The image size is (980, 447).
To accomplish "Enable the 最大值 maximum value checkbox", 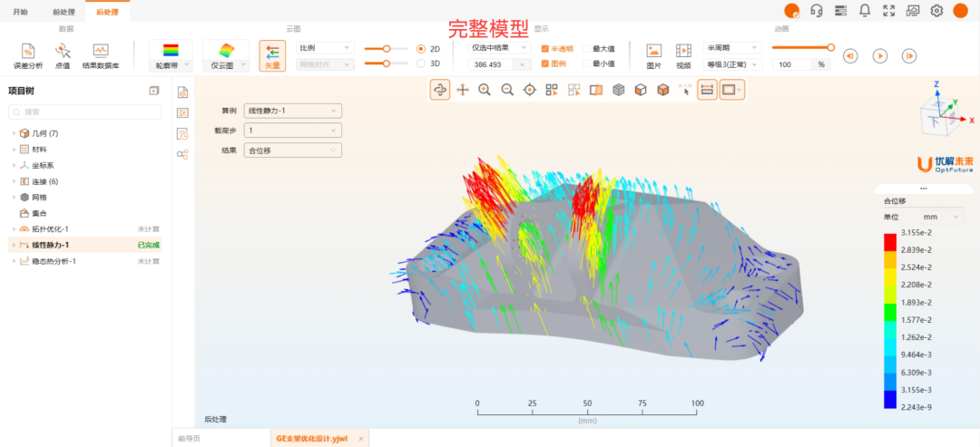I will (586, 49).
